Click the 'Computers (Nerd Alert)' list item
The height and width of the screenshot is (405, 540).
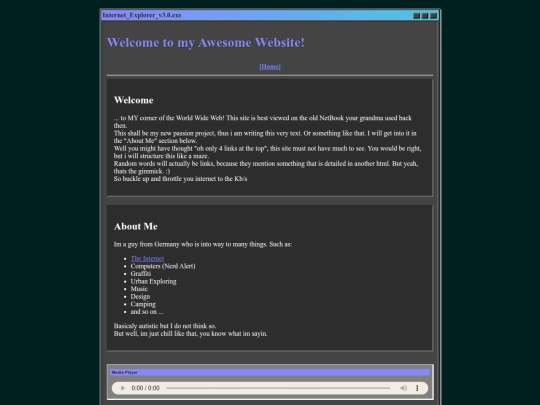coord(163,266)
